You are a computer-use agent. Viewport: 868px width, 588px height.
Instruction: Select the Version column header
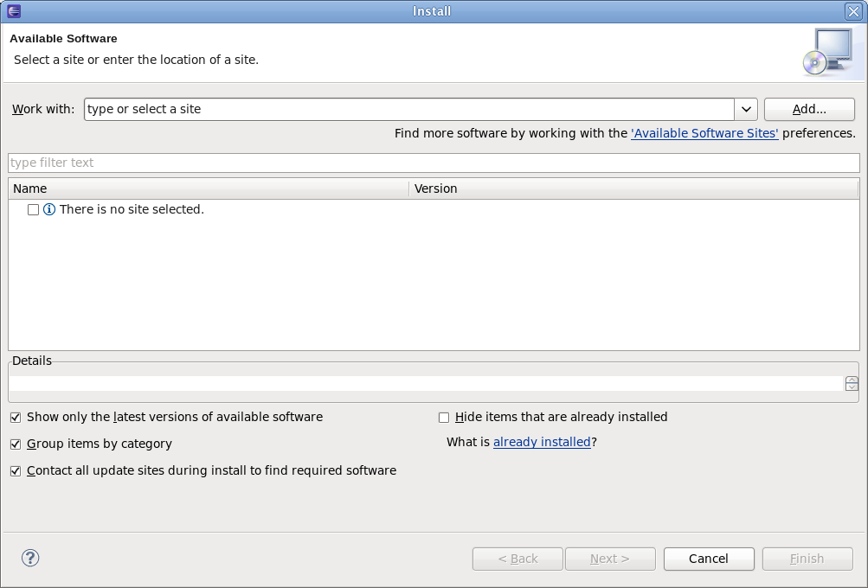632,189
